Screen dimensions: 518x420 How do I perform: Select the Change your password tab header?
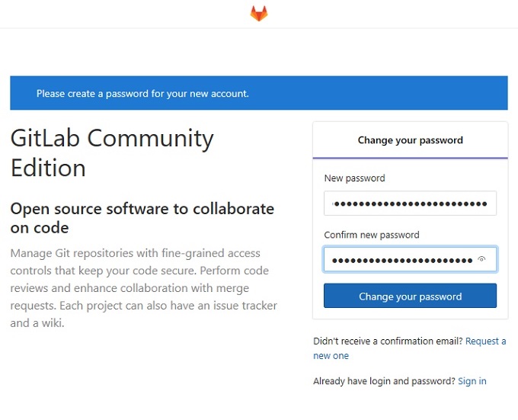(x=410, y=140)
